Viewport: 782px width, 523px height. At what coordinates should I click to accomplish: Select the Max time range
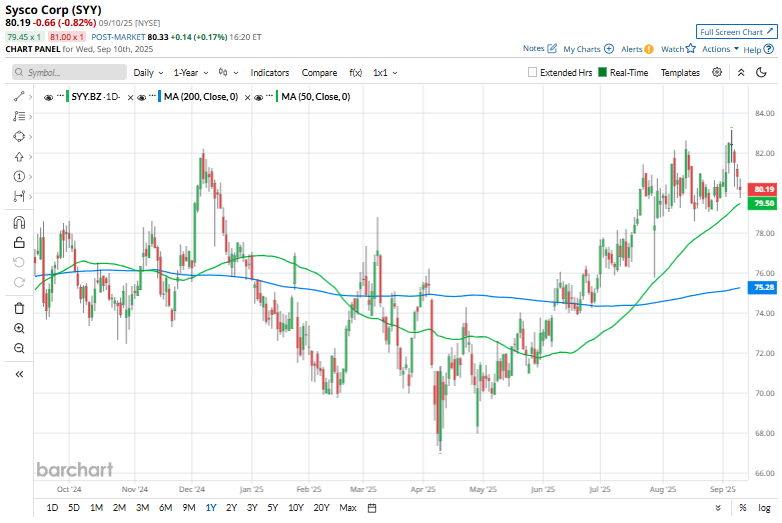coord(348,508)
